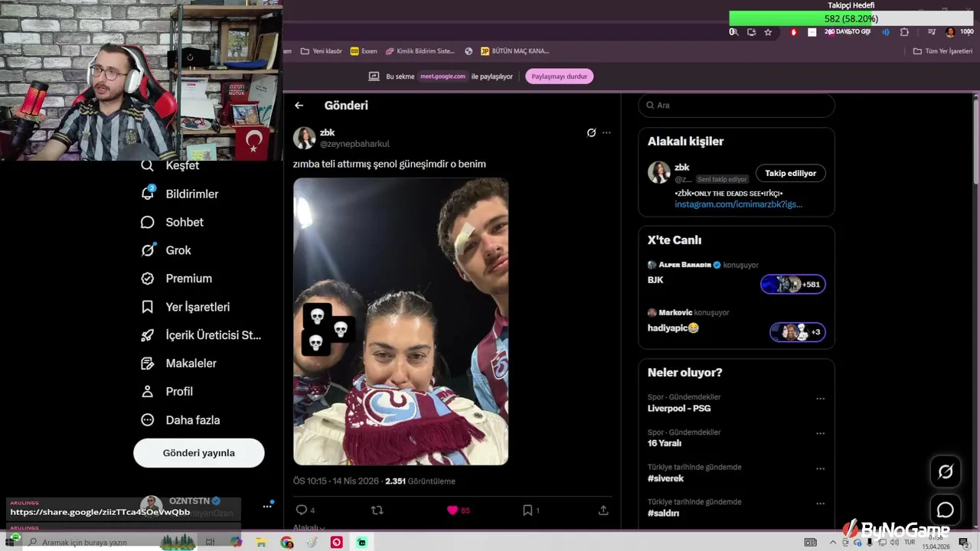This screenshot has height=551, width=980.
Task: Expand the Tüm Yer İşaretleri folder
Action: coord(942,51)
